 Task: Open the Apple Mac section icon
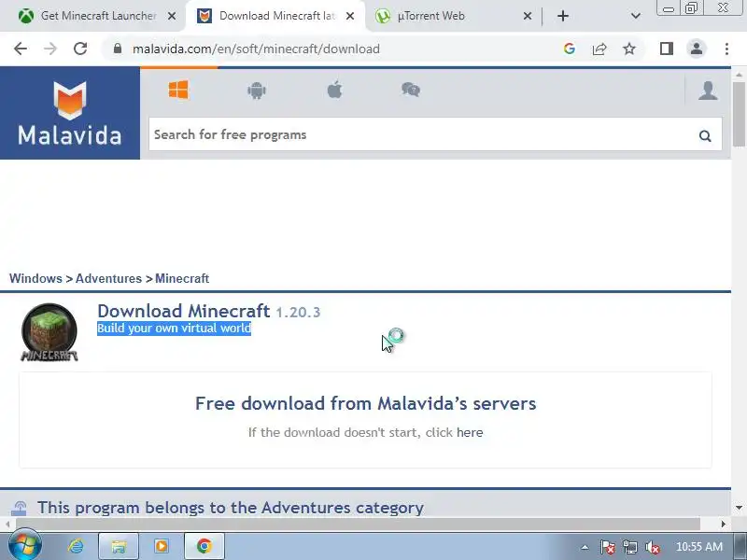[334, 90]
